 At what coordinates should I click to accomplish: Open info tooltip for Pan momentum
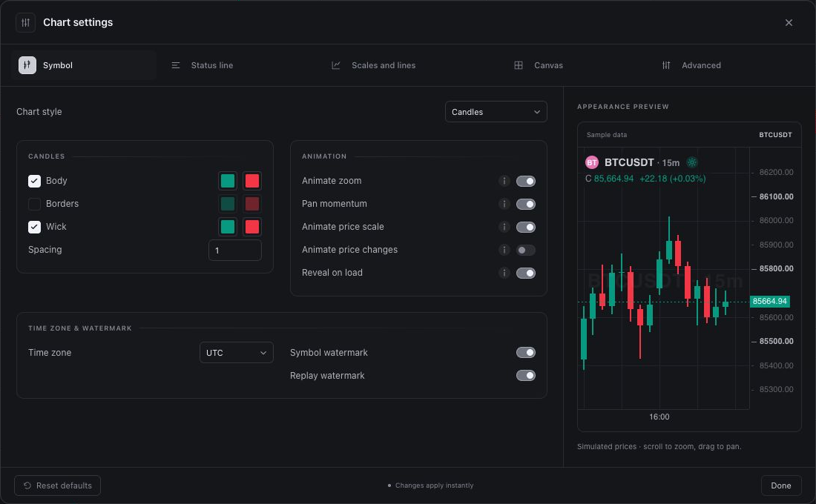(x=504, y=204)
